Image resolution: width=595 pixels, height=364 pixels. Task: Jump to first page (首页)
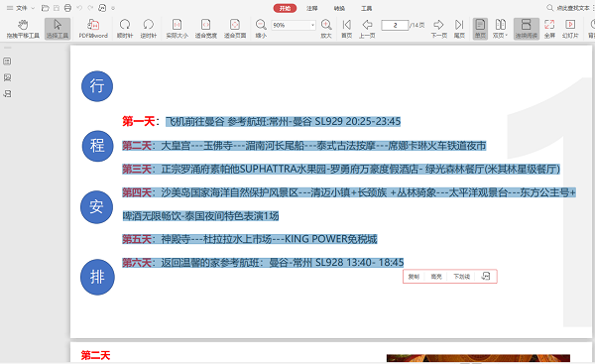pos(346,29)
